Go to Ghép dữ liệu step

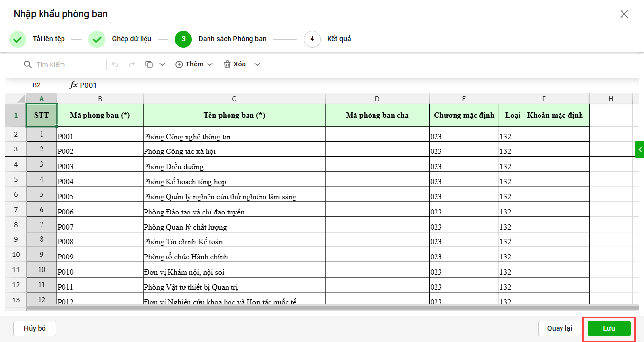click(97, 39)
